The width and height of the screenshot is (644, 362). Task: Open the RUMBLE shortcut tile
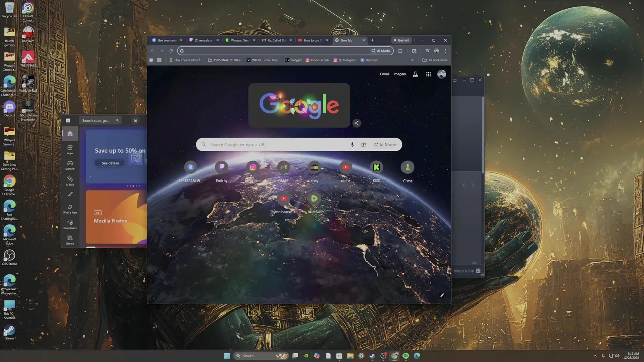click(x=314, y=203)
